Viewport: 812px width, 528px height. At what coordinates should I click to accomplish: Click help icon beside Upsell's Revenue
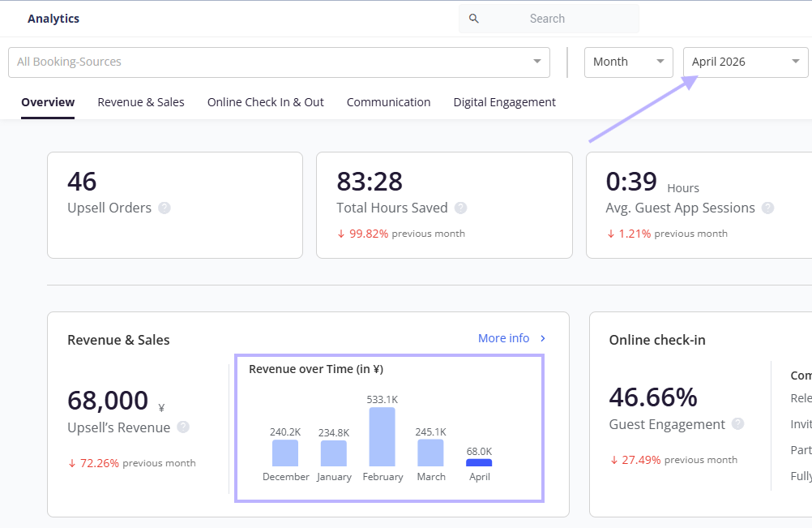click(x=183, y=427)
